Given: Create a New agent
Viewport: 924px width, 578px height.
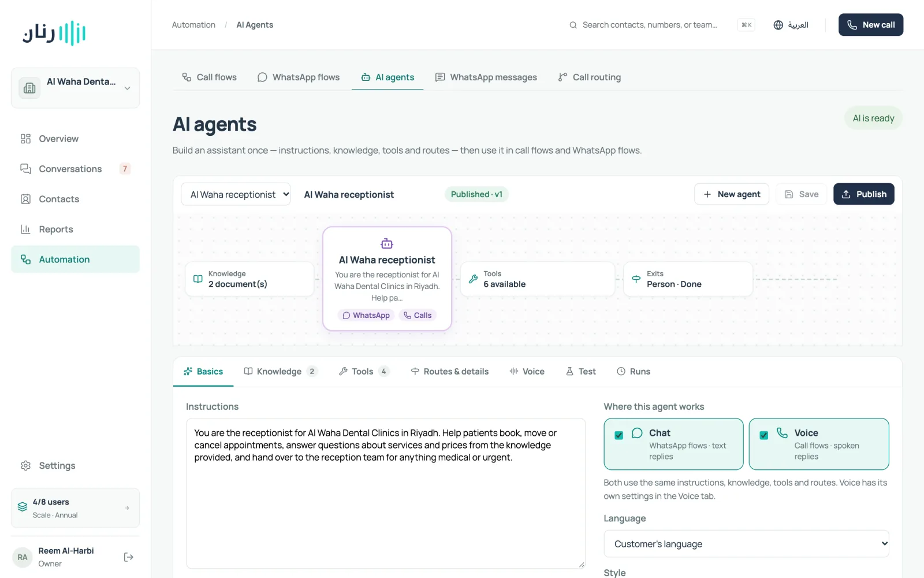Looking at the screenshot, I should (x=732, y=194).
